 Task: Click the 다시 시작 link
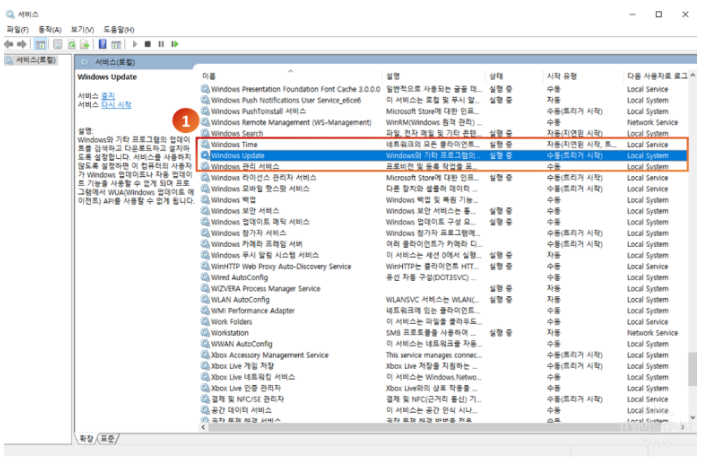[116, 104]
